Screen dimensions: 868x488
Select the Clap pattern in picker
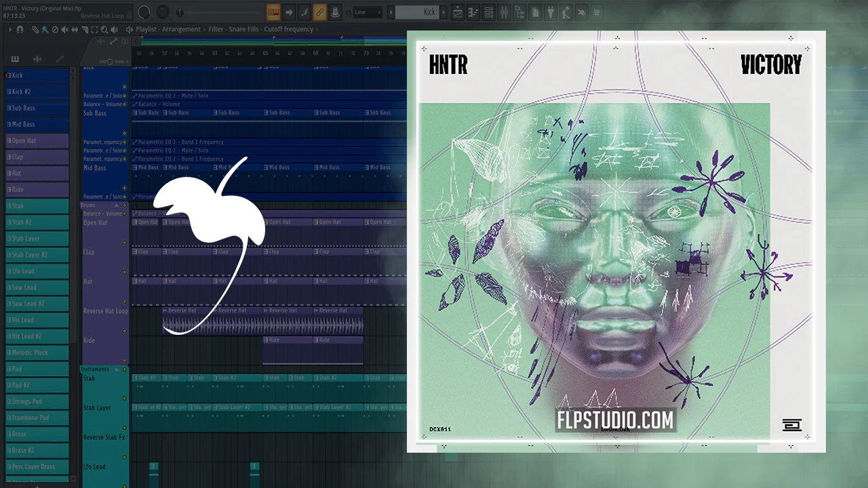pyautogui.click(x=37, y=157)
